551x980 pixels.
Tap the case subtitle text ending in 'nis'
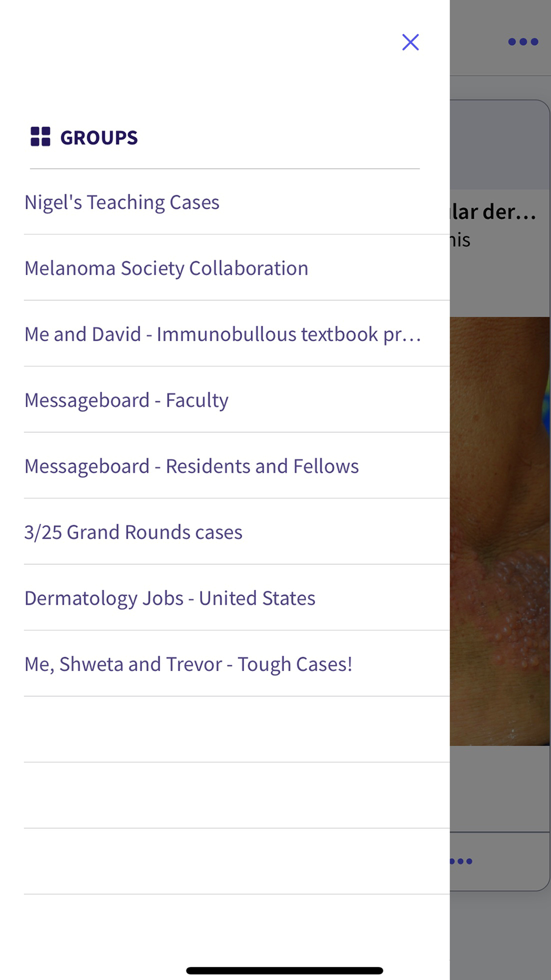click(x=460, y=240)
